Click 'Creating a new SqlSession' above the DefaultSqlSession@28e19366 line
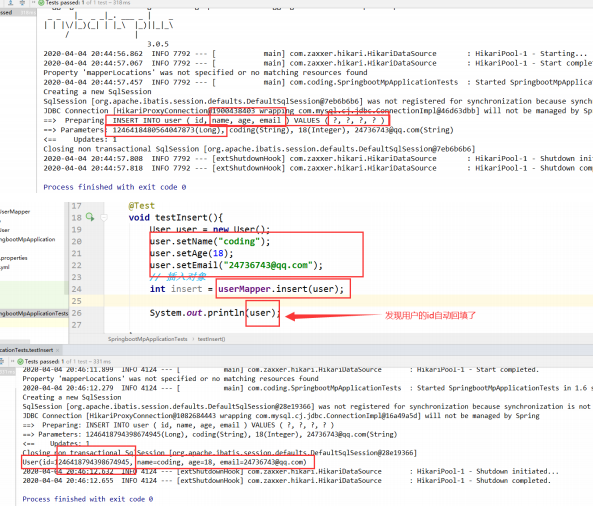Screen dimensions: 609x506 coord(71,397)
